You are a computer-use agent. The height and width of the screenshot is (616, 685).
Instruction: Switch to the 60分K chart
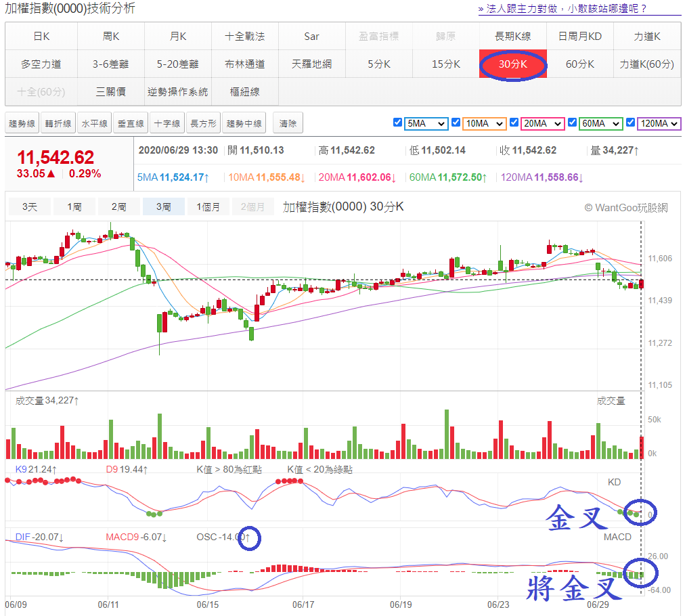pyautogui.click(x=579, y=64)
